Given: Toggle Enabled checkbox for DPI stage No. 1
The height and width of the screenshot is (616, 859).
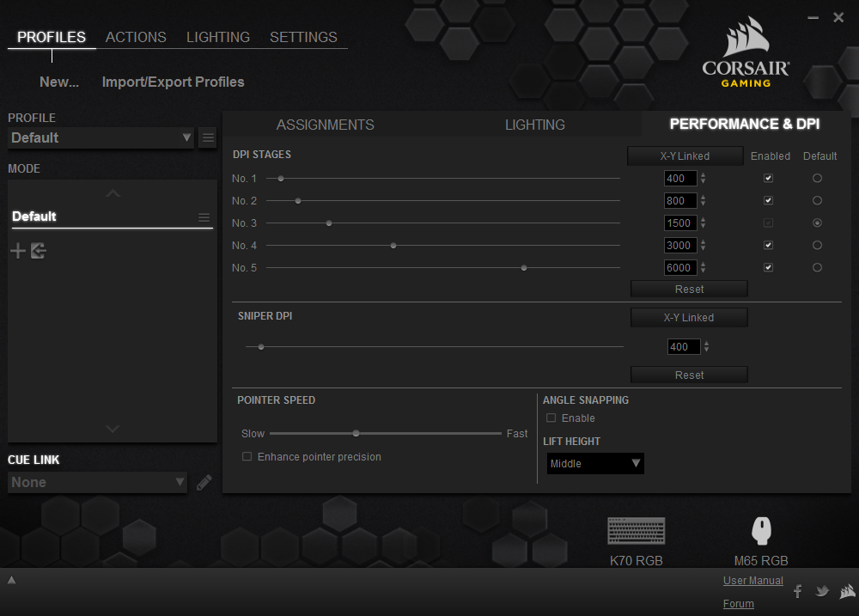Looking at the screenshot, I should click(x=768, y=178).
